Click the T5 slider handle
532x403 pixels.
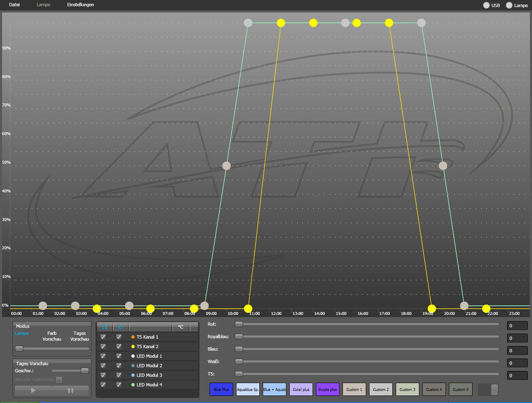point(239,374)
